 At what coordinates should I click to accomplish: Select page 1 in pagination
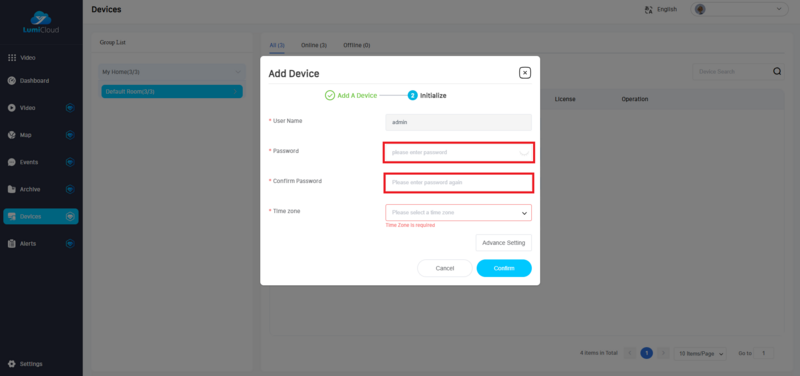click(x=646, y=353)
